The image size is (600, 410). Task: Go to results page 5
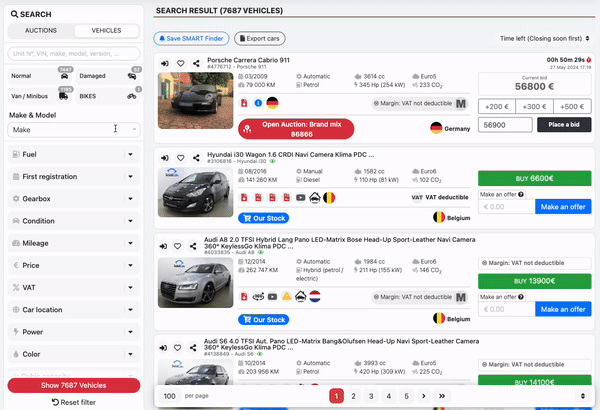coord(406,396)
